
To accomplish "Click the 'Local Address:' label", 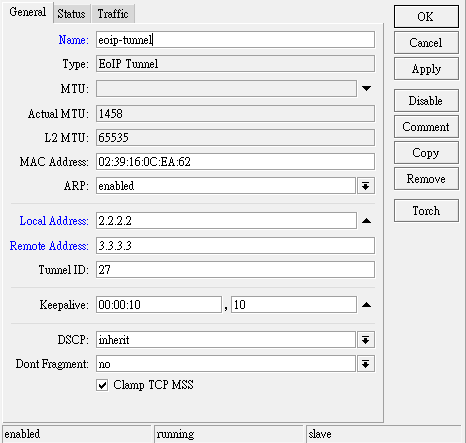I will tap(54, 221).
